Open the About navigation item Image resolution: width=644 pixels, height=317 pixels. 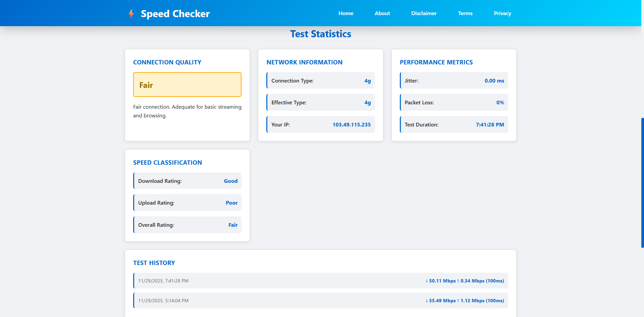pyautogui.click(x=382, y=13)
